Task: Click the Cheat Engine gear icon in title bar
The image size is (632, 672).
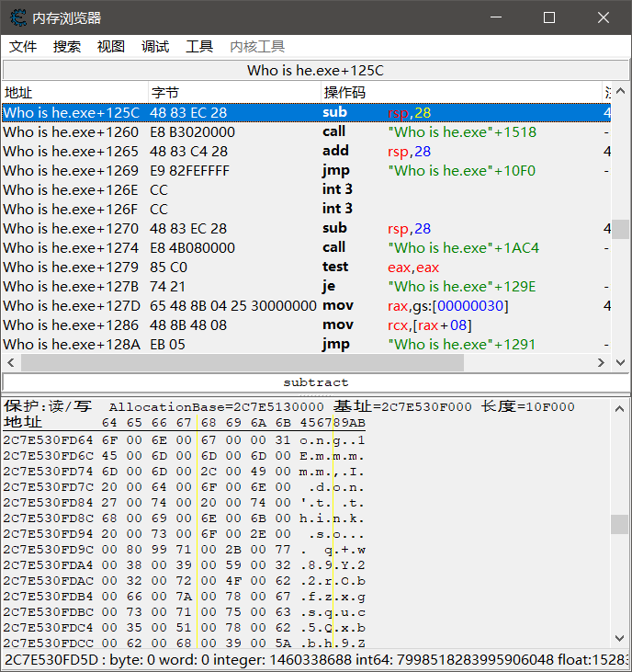Action: coord(17,17)
